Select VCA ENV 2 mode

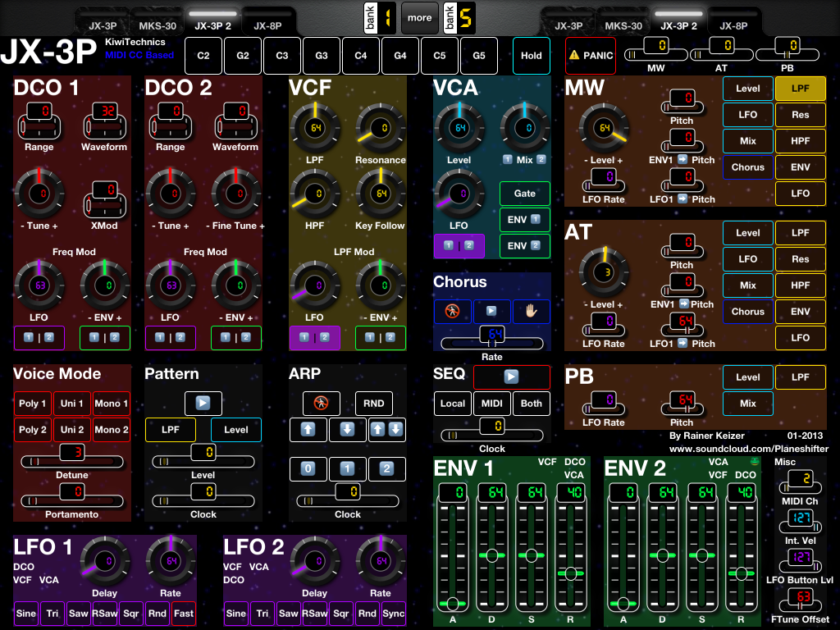click(x=524, y=246)
